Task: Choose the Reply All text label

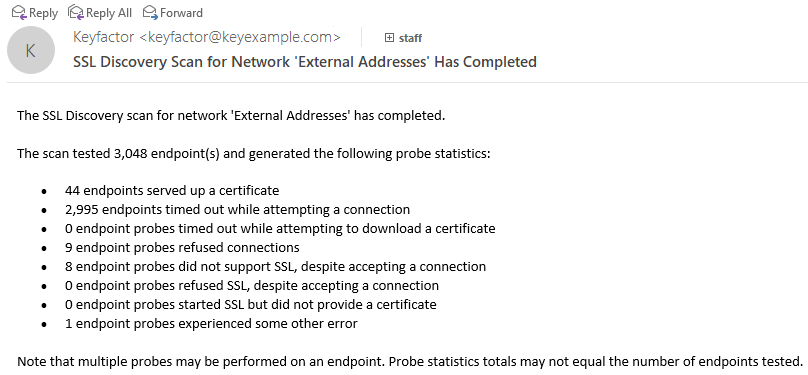Action: pos(109,13)
